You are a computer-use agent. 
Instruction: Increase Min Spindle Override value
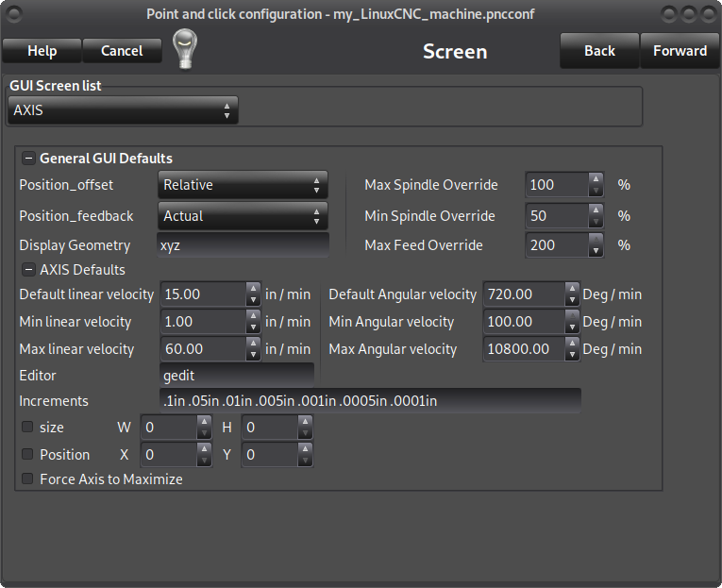point(596,210)
